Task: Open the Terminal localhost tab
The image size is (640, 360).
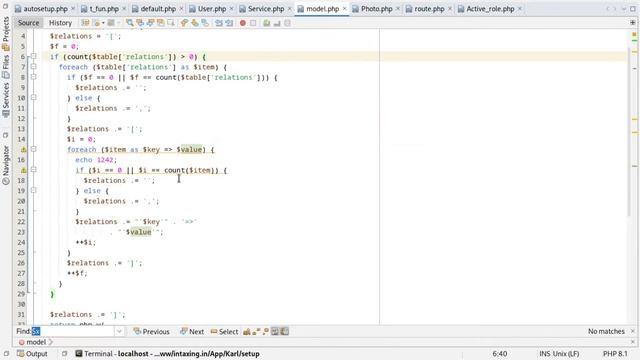Action: coord(167,354)
